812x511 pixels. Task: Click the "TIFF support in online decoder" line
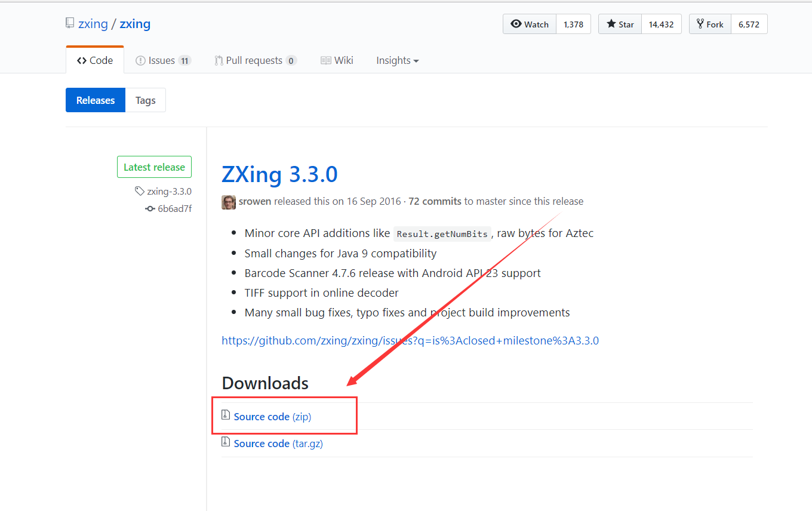click(x=321, y=293)
